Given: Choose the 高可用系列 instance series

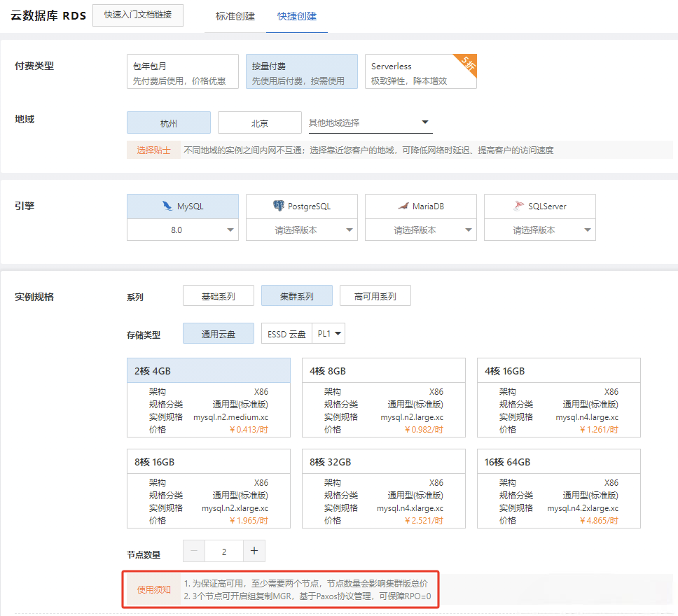Looking at the screenshot, I should [x=375, y=295].
